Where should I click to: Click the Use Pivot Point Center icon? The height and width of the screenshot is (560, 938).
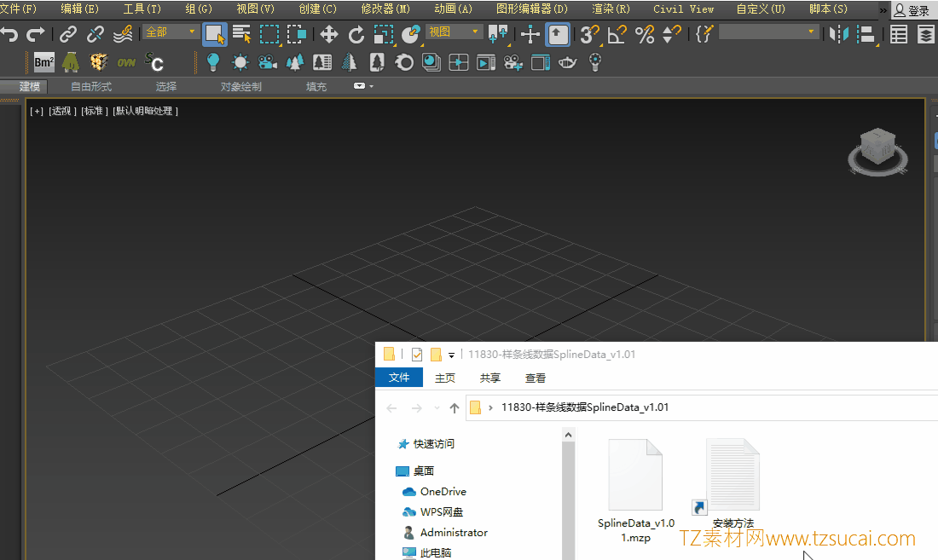coord(498,34)
